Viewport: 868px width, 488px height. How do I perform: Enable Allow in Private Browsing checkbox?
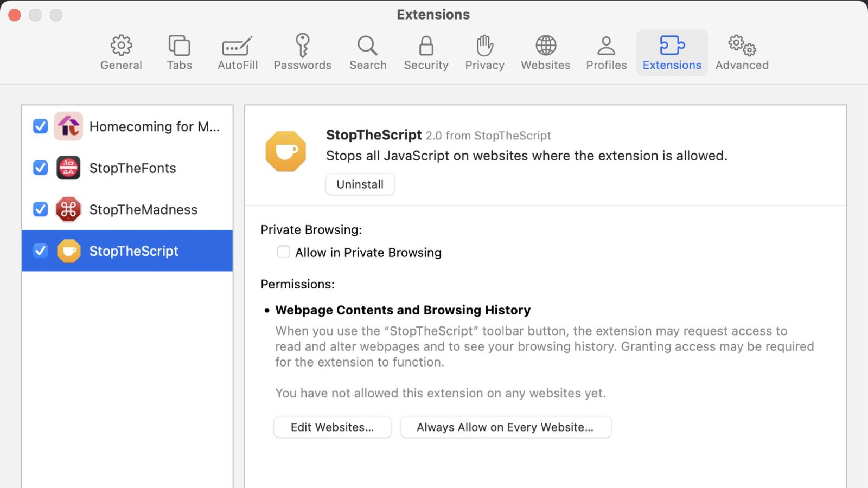pyautogui.click(x=283, y=252)
